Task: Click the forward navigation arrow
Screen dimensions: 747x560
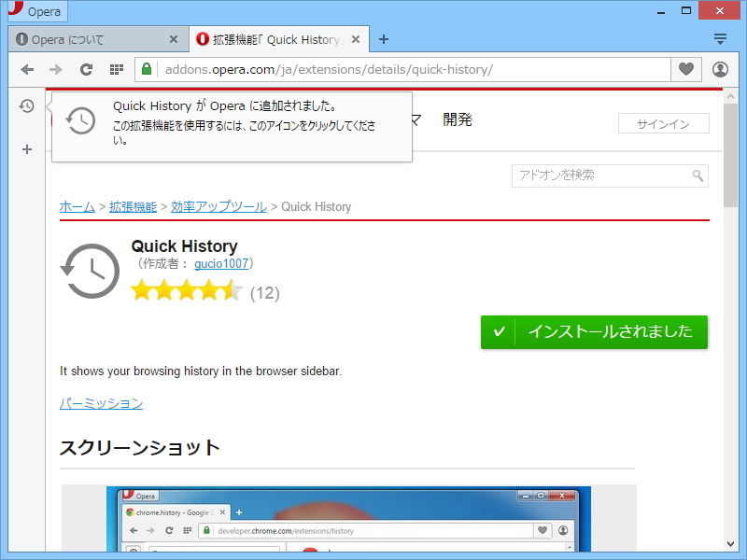Action: pyautogui.click(x=56, y=69)
